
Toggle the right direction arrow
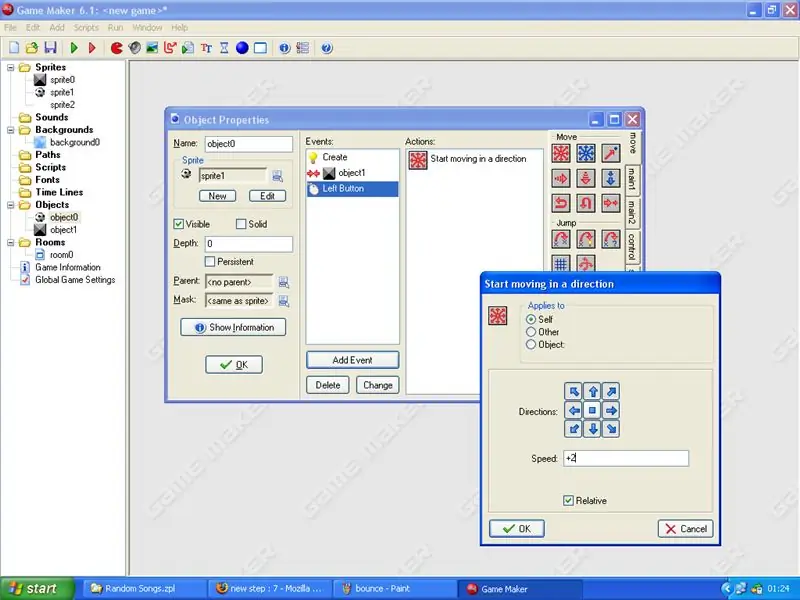(x=611, y=410)
